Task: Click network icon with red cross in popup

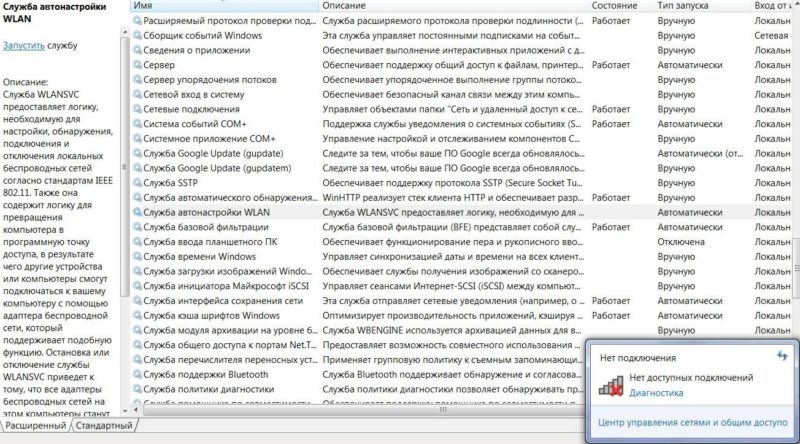Action: pyautogui.click(x=611, y=386)
